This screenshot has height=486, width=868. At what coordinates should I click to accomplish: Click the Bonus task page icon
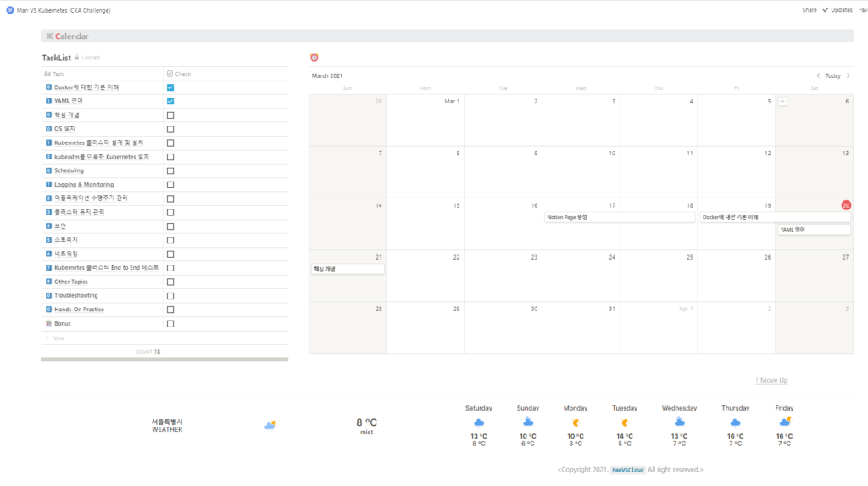[x=48, y=324]
